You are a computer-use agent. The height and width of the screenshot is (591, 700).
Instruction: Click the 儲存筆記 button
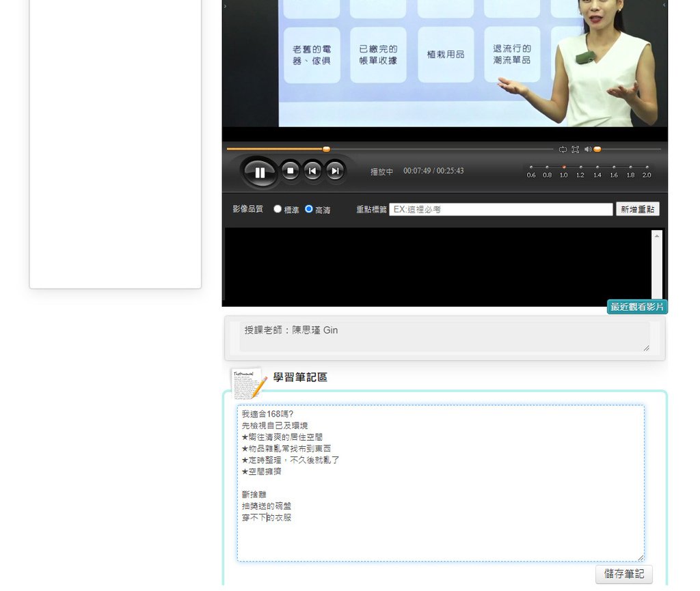[624, 574]
